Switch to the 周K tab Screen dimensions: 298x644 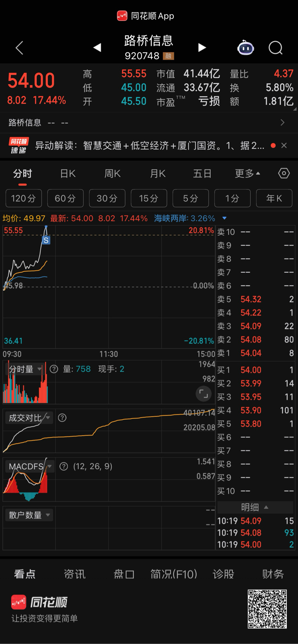click(113, 174)
